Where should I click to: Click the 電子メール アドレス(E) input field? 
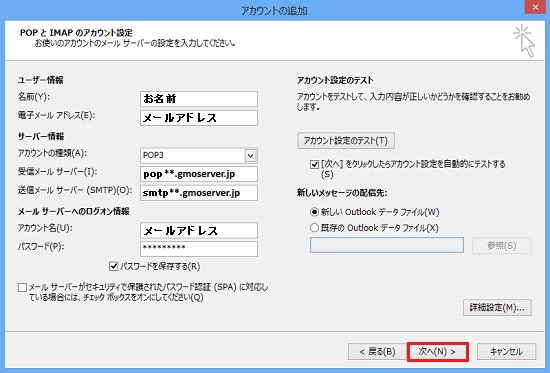(199, 118)
